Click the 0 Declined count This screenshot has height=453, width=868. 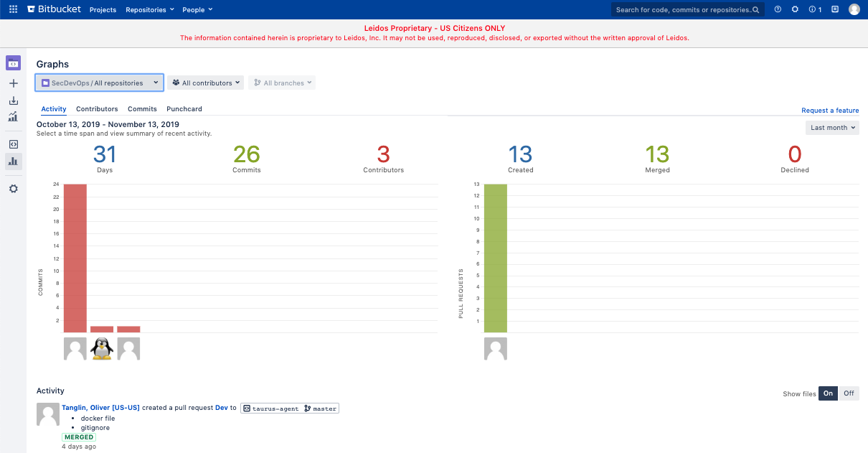click(x=795, y=154)
